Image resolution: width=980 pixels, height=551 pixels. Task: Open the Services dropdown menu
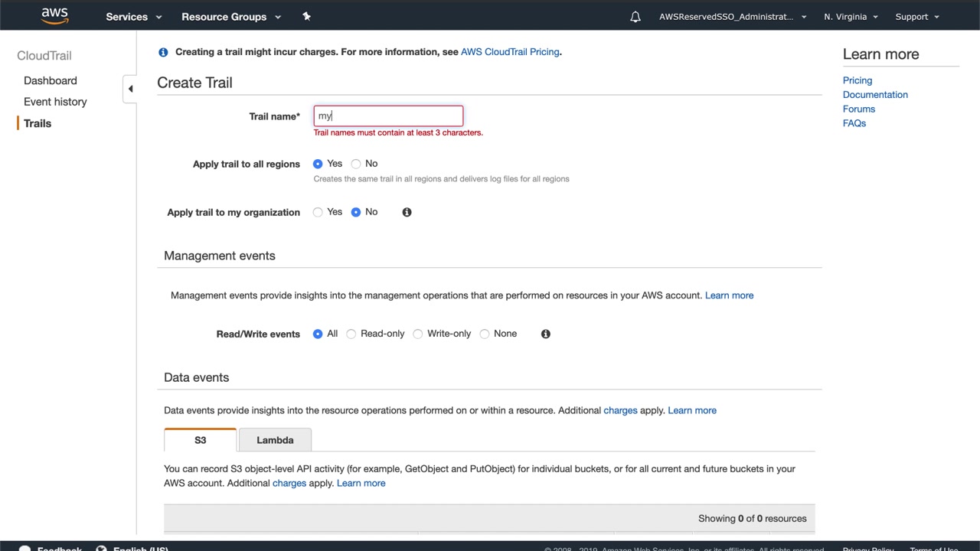point(134,17)
